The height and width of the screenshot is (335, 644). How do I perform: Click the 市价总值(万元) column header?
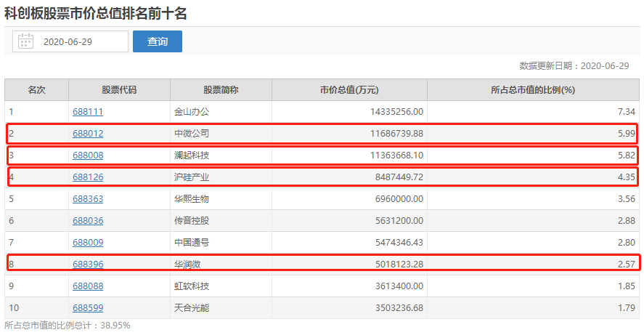(x=349, y=90)
